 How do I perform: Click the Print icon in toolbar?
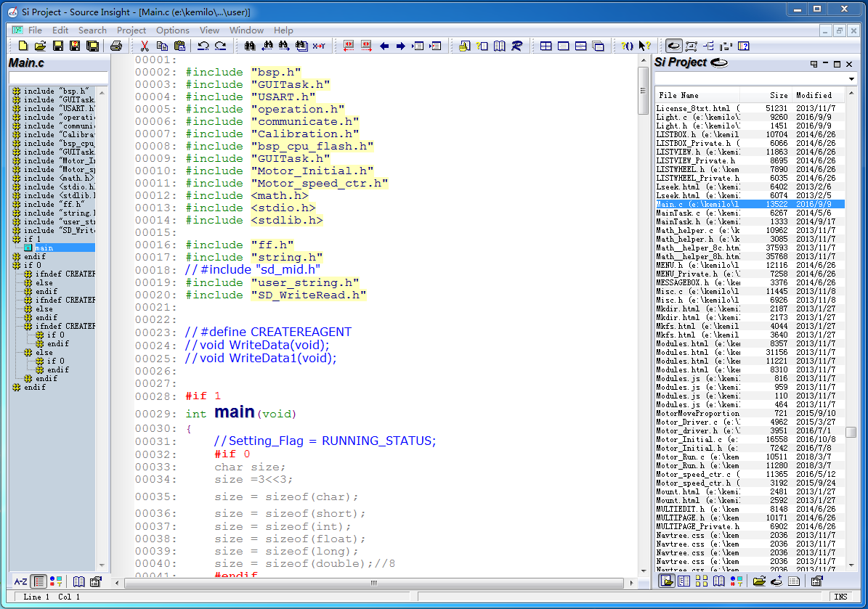(x=116, y=46)
